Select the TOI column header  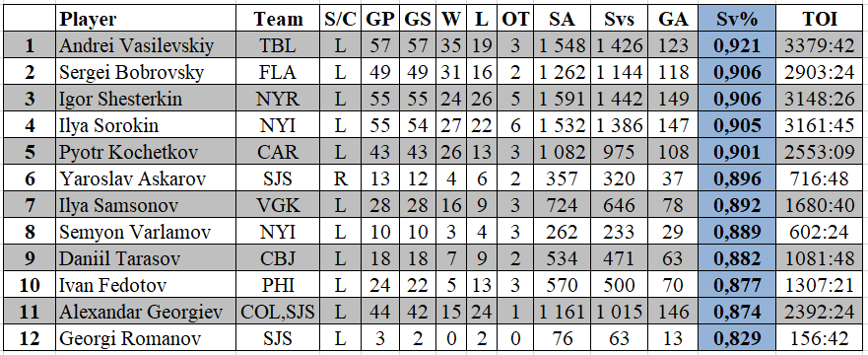coord(820,19)
